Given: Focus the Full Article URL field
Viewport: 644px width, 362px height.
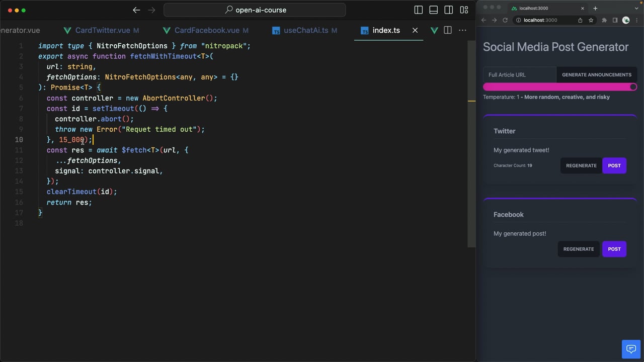Looking at the screenshot, I should coord(520,74).
